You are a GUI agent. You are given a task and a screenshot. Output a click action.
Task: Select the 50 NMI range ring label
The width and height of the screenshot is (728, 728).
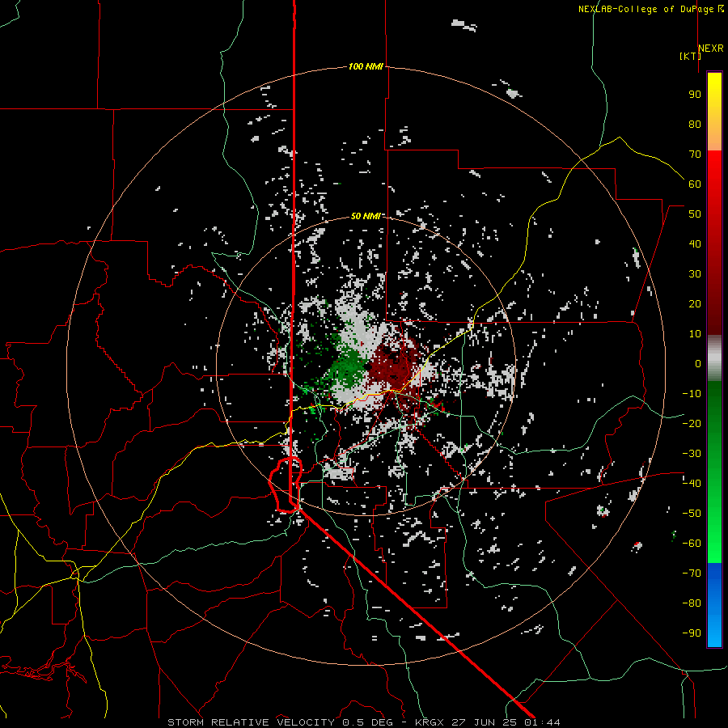(x=366, y=216)
